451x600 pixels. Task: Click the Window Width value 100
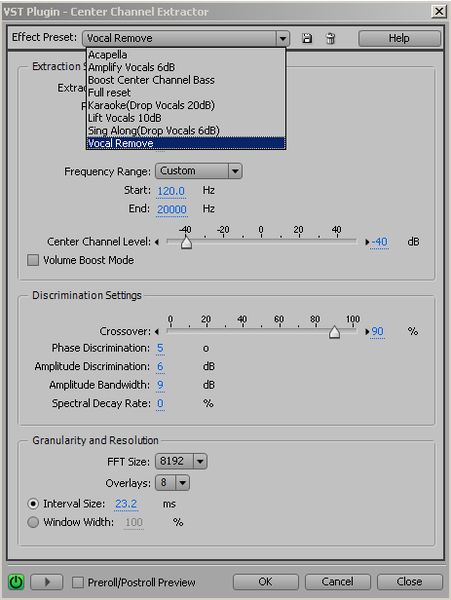tap(134, 522)
